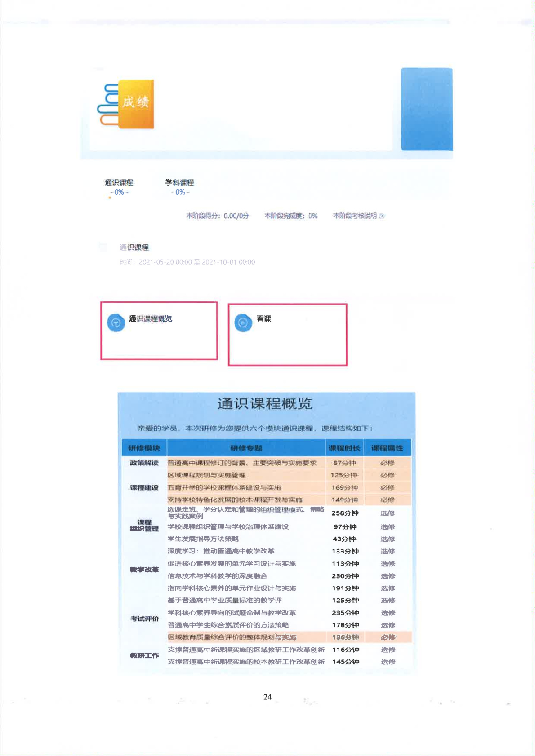Image resolution: width=535 pixels, height=756 pixels.
Task: Click the 政策解读 module cell
Action: click(144, 463)
